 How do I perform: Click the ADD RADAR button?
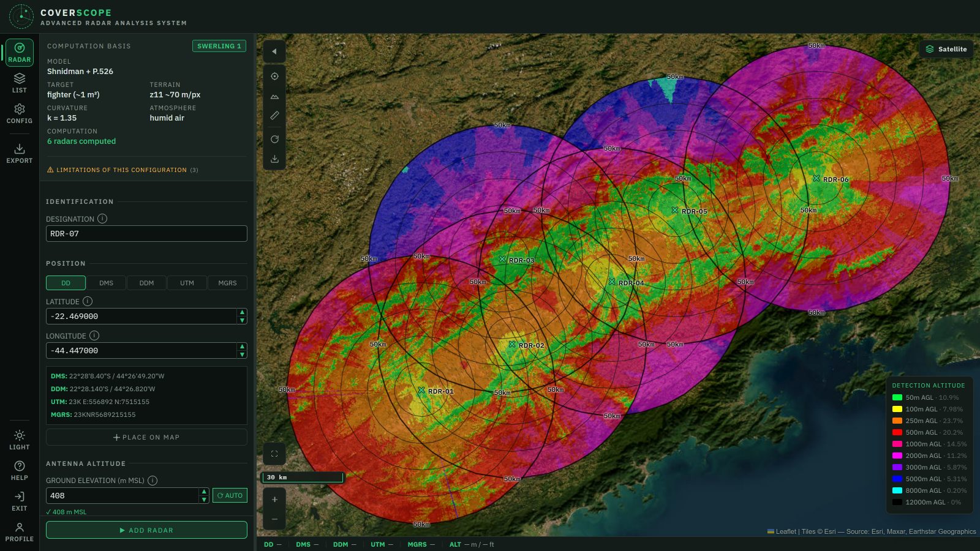[146, 530]
